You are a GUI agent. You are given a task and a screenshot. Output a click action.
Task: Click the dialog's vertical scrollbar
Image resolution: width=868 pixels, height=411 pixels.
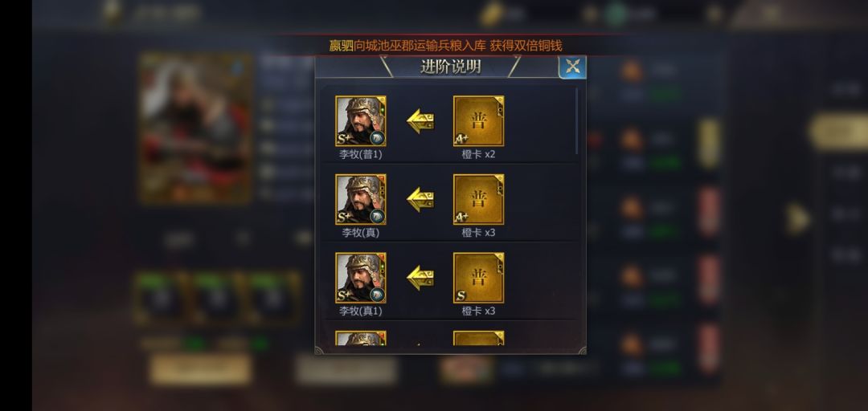click(x=577, y=120)
